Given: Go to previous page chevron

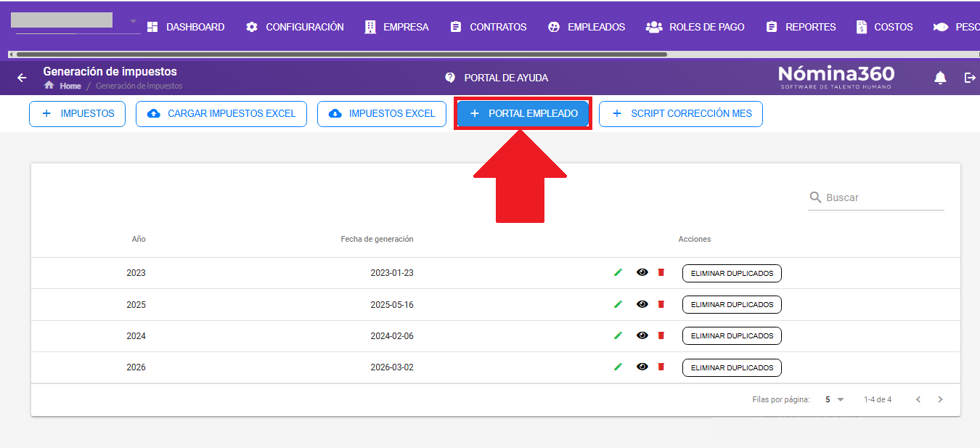Looking at the screenshot, I should 918,399.
